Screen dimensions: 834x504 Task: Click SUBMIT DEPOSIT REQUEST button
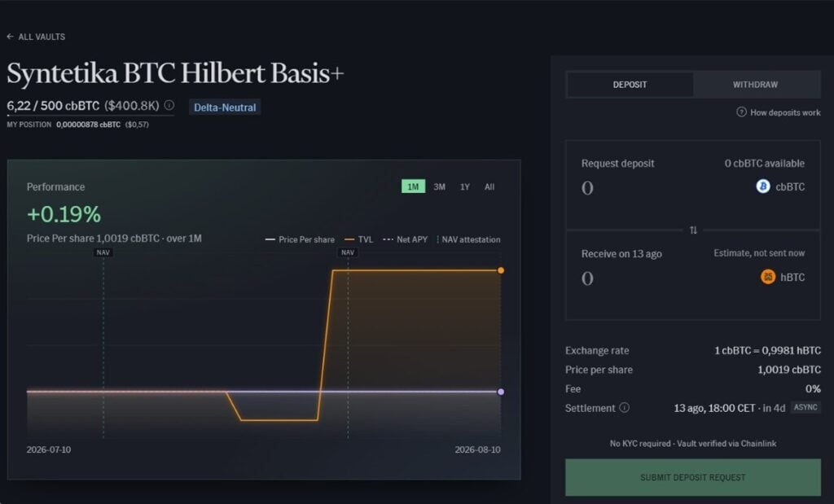[x=693, y=477]
